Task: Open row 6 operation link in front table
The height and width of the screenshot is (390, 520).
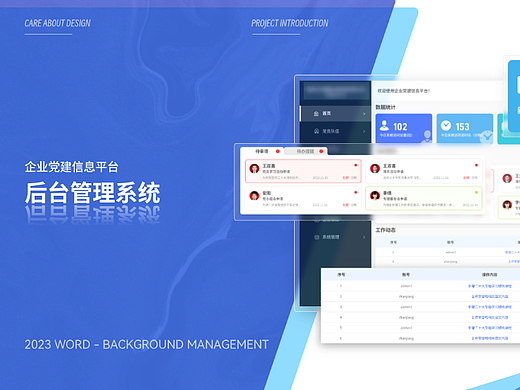Action: click(x=490, y=338)
